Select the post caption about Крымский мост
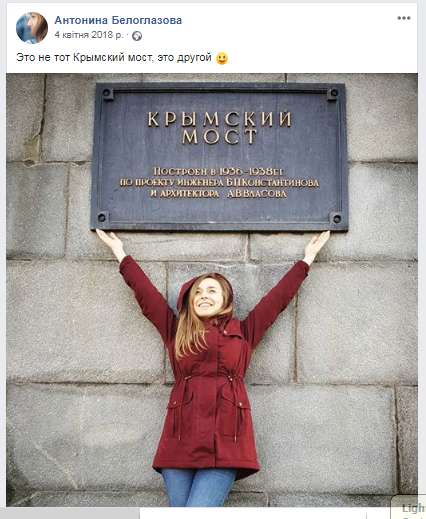The width and height of the screenshot is (426, 519). click(114, 58)
